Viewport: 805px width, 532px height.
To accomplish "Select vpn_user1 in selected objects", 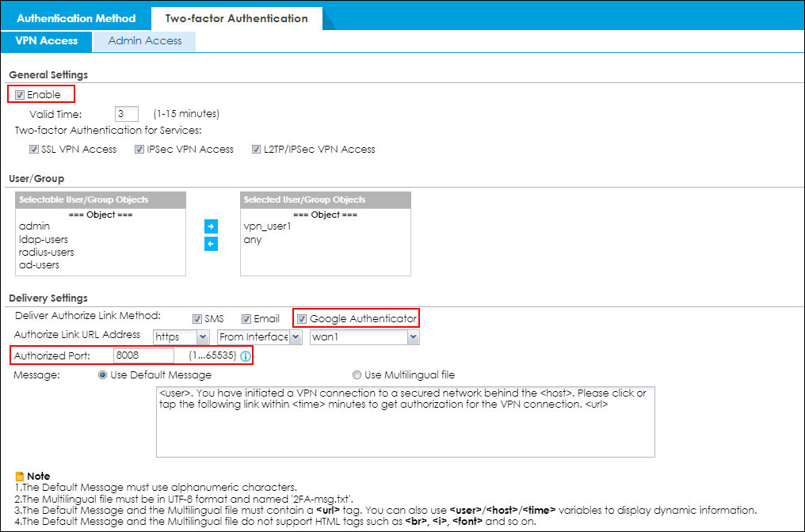I will (267, 226).
